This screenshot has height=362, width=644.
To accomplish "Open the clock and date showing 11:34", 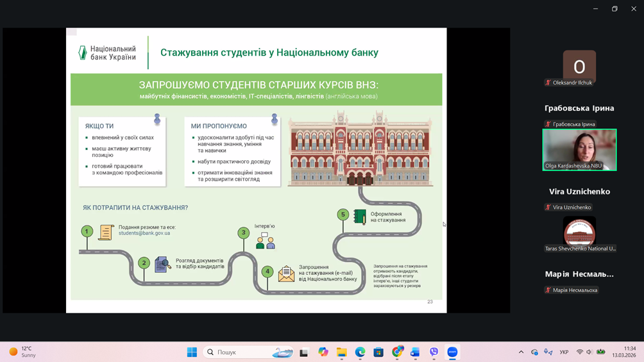I will (623, 352).
